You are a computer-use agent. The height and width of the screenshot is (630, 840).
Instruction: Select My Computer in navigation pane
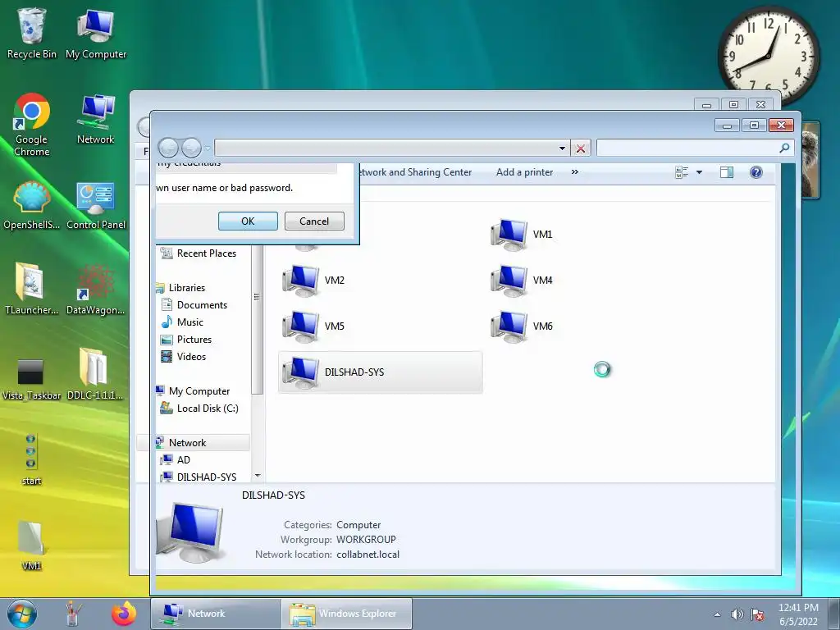pyautogui.click(x=193, y=391)
